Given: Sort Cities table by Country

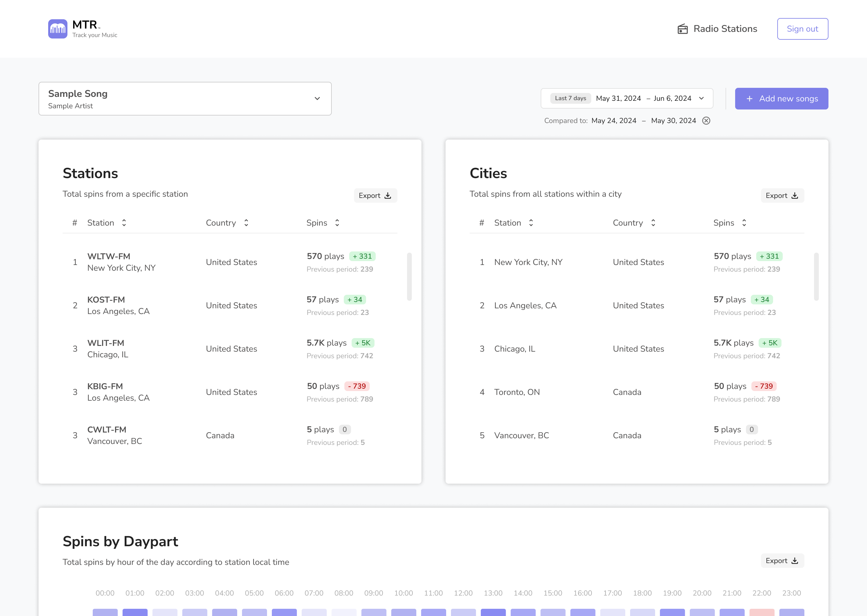Looking at the screenshot, I should click(653, 223).
